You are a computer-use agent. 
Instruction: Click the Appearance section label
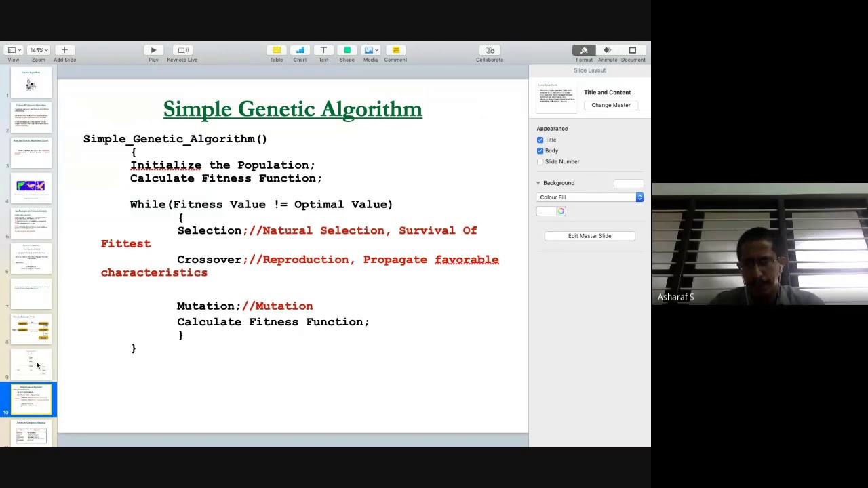point(552,129)
